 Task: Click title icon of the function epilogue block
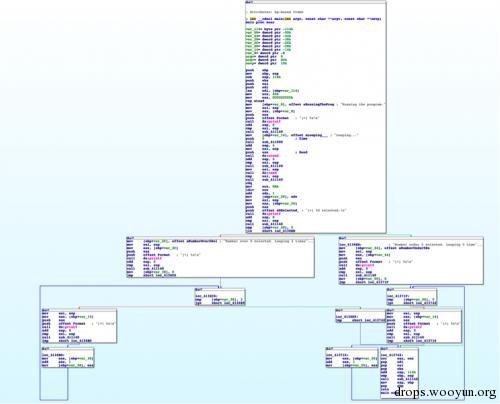click(x=384, y=349)
